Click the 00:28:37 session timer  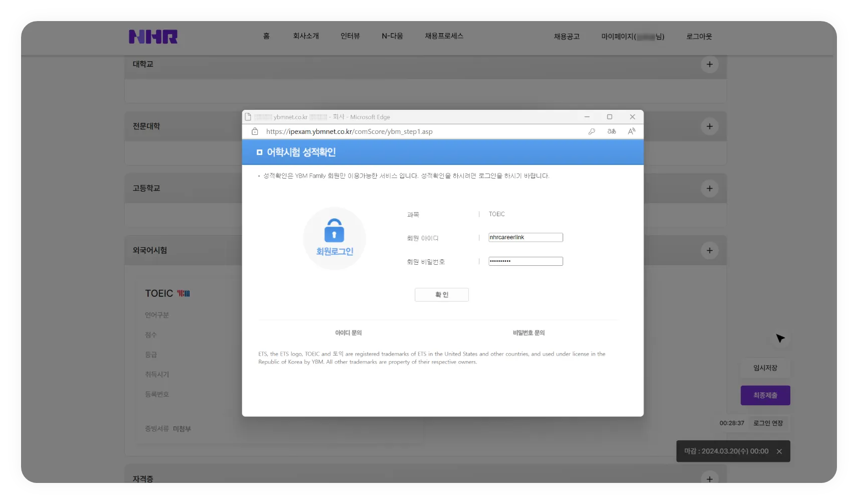pos(732,423)
